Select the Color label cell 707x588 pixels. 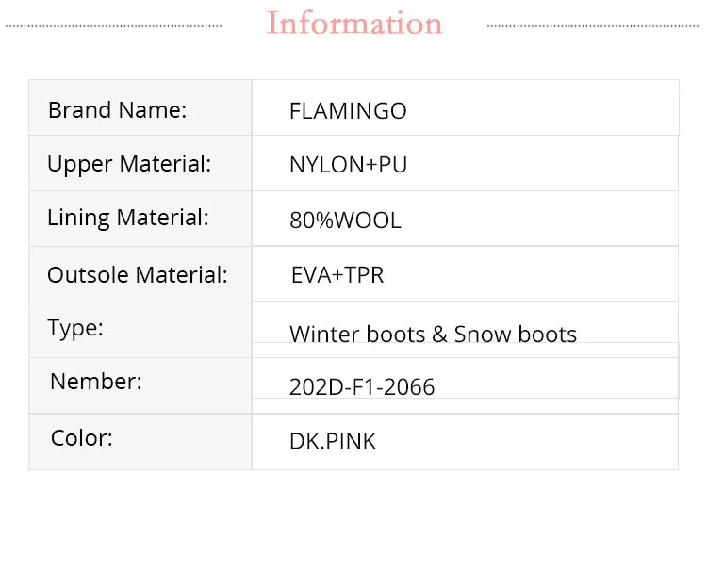(x=140, y=442)
